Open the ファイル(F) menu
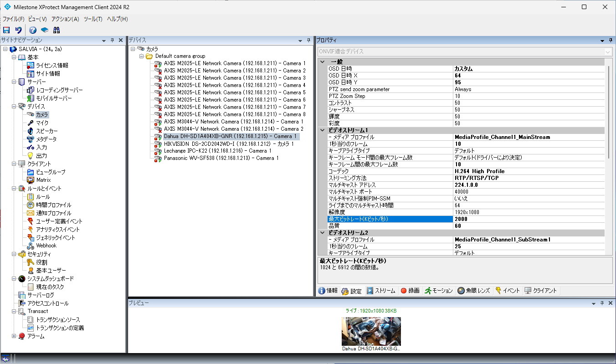This screenshot has width=616, height=364. click(x=13, y=19)
